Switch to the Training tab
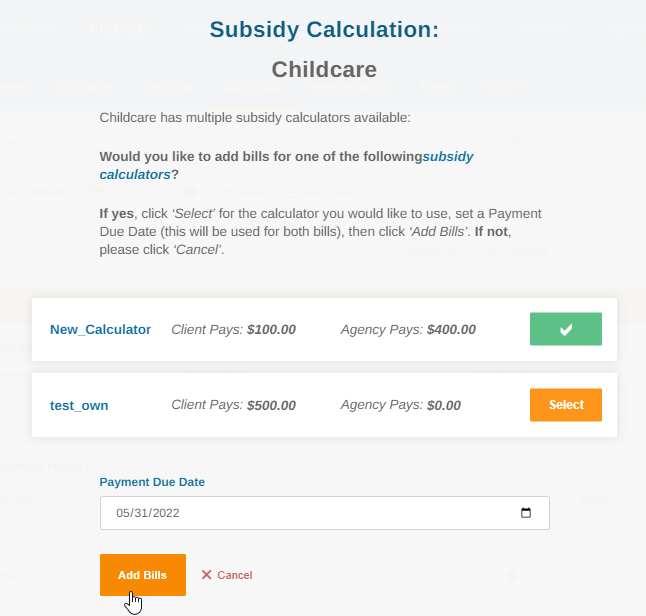Viewport: 646px width, 616px height. click(169, 86)
